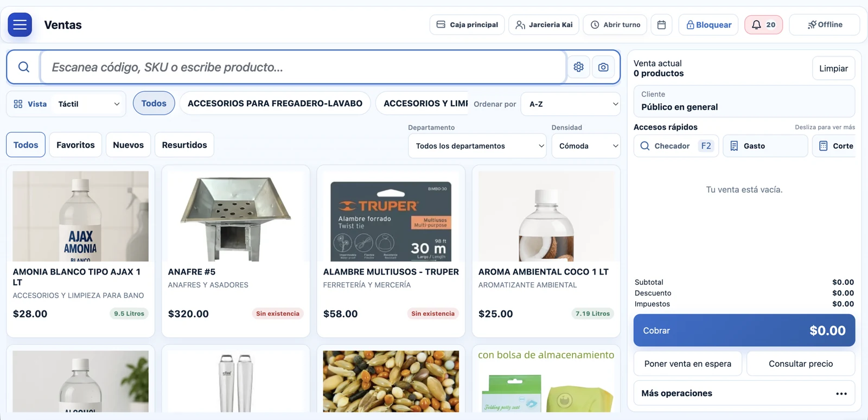
Task: Click the $320.00 price text
Action: 188,314
